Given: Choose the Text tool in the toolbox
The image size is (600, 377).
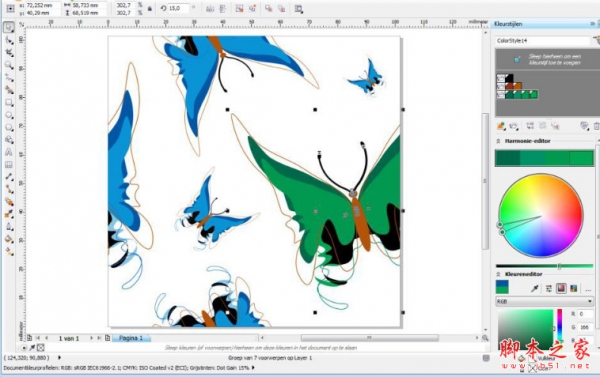Looking at the screenshot, I should click(9, 152).
